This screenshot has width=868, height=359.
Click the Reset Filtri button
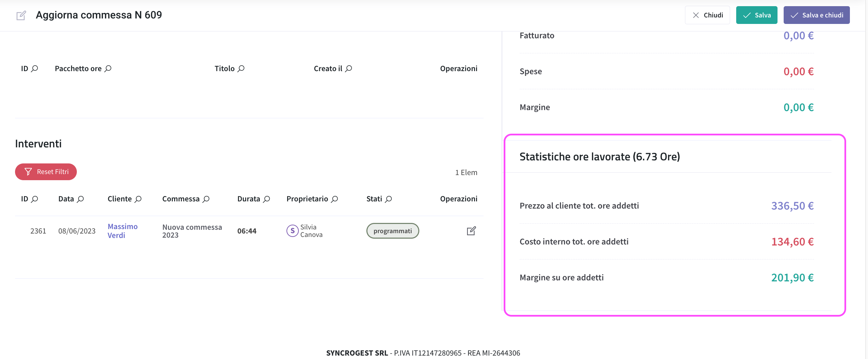(46, 172)
